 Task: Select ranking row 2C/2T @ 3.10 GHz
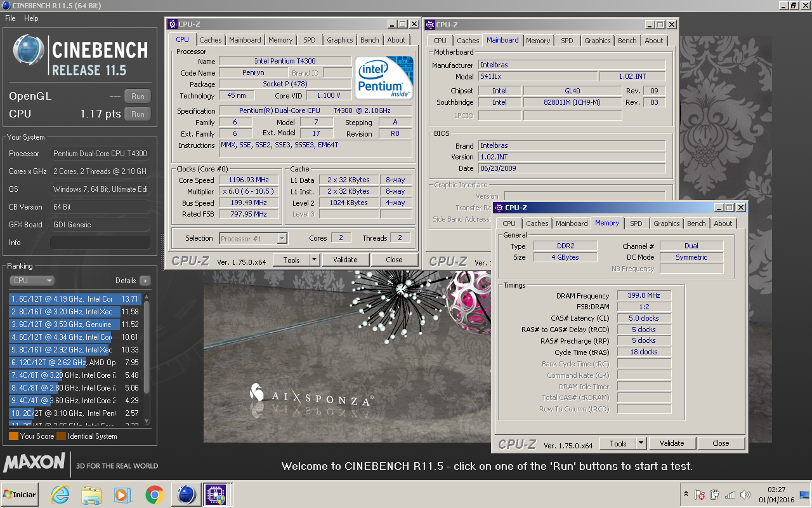click(75, 413)
